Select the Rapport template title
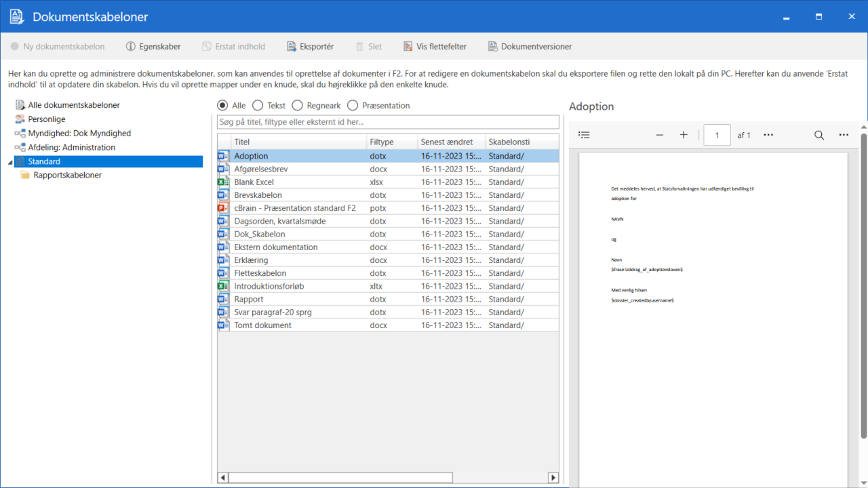The height and width of the screenshot is (488, 868). pyautogui.click(x=249, y=299)
